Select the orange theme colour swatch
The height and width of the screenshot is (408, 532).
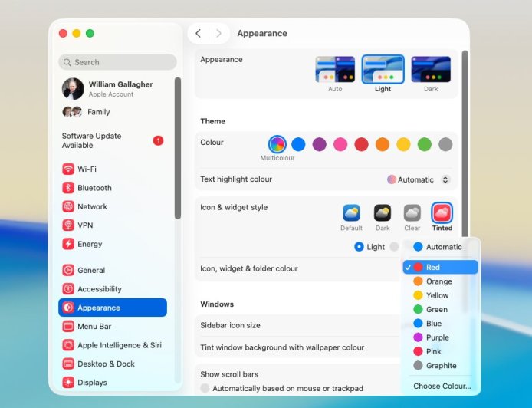(x=383, y=144)
